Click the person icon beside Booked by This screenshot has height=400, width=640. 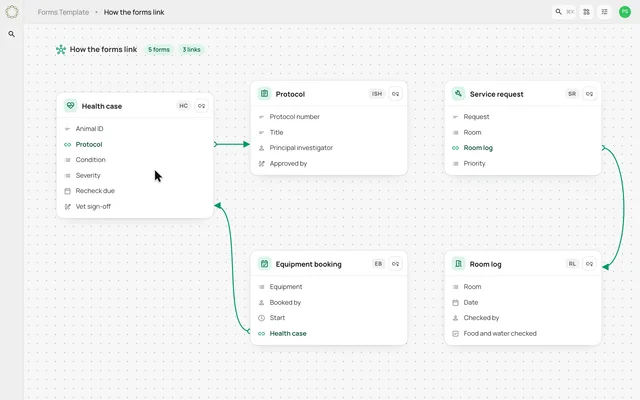click(262, 302)
